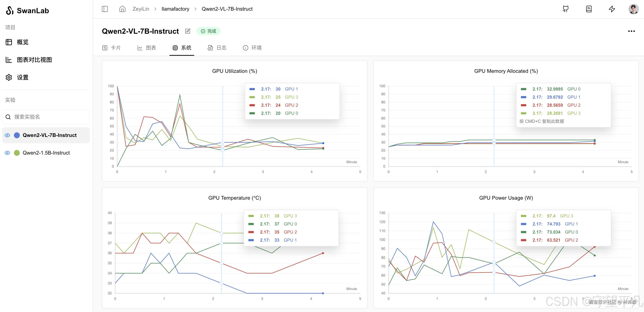
Task: Switch to the 图表 charts tab
Action: (x=147, y=48)
